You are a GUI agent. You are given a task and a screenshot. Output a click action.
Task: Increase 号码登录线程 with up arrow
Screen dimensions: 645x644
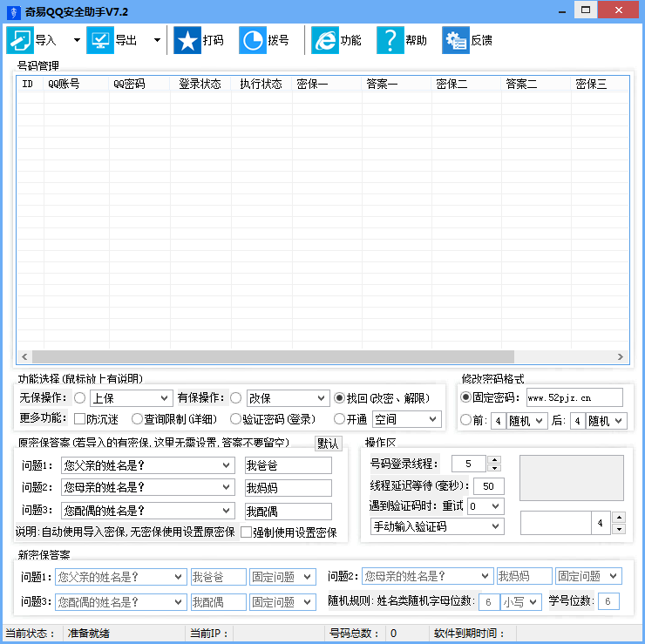point(494,459)
